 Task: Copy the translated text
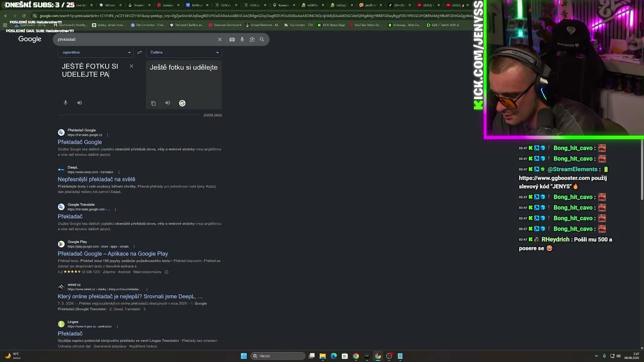(153, 103)
